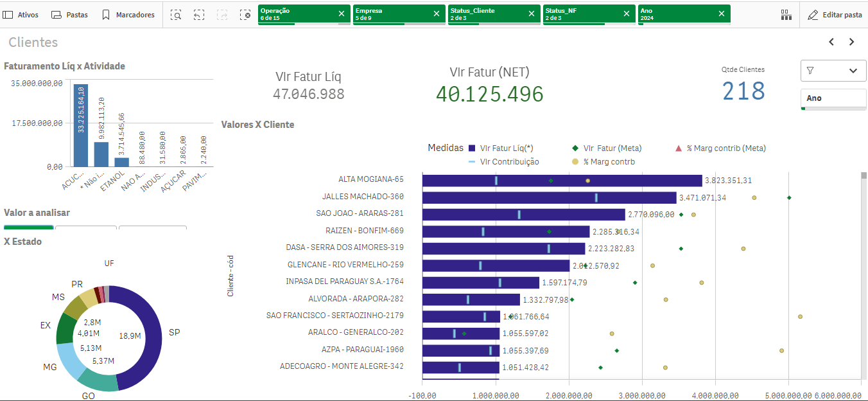Step back in selections
The height and width of the screenshot is (401, 868).
199,14
